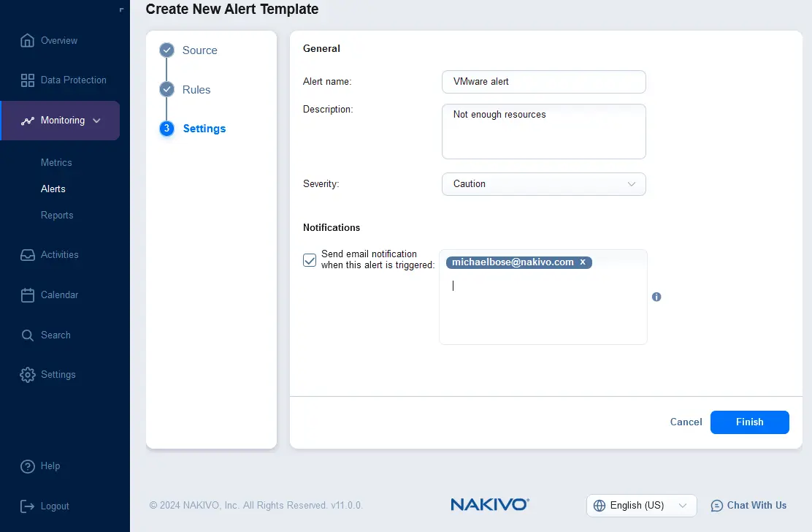Open Metrics in Monitoring submenu
Image resolution: width=812 pixels, height=532 pixels.
pyautogui.click(x=56, y=163)
